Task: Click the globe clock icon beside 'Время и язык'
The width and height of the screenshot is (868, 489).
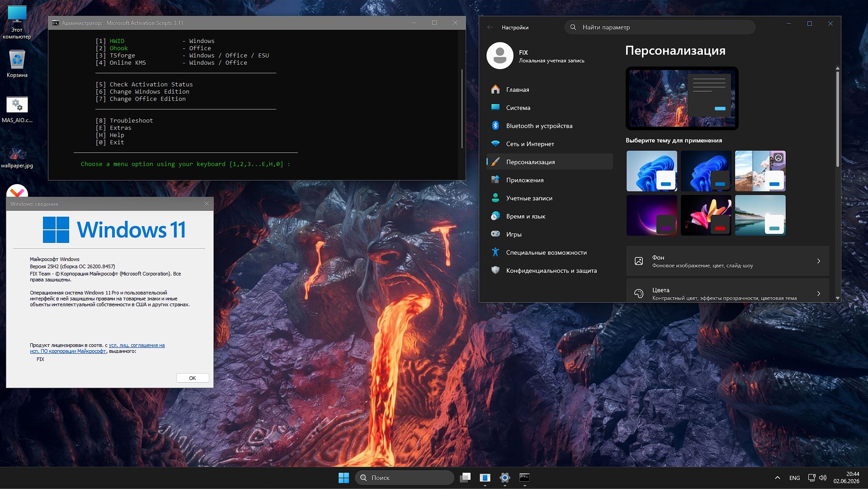Action: click(495, 216)
